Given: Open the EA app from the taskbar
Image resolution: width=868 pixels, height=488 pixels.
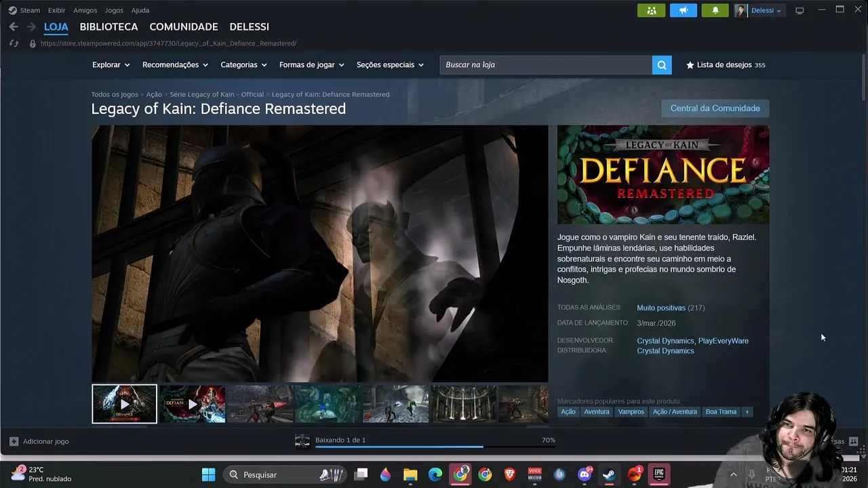Looking at the screenshot, I should (x=634, y=474).
